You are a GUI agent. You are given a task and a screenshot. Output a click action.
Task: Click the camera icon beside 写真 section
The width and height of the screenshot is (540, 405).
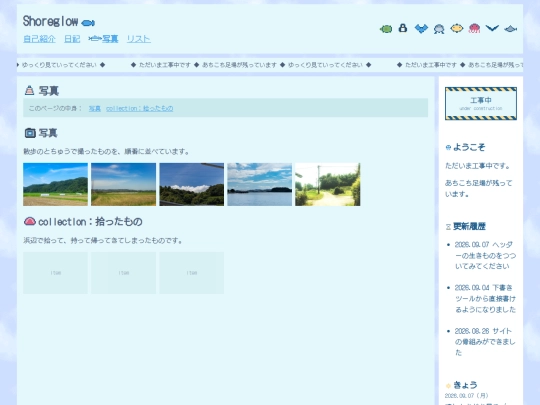pos(30,133)
